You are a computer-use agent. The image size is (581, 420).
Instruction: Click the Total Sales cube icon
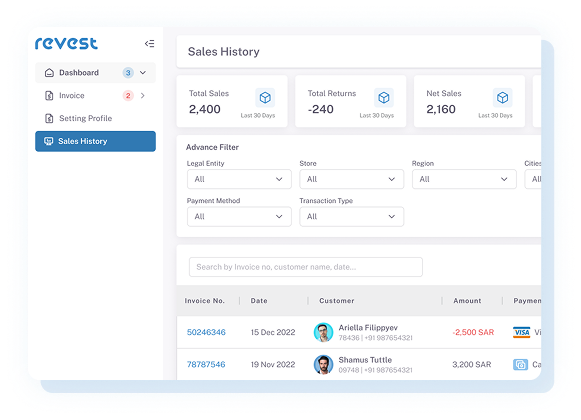[x=265, y=97]
